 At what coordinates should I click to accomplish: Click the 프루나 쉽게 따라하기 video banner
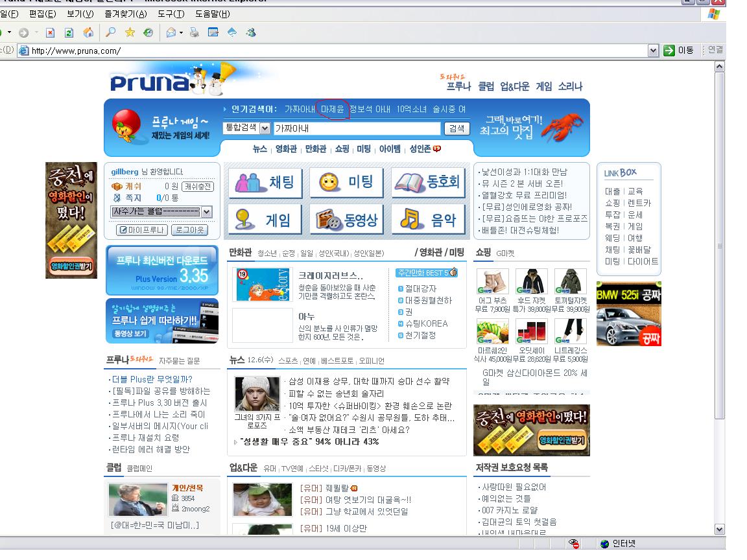162,321
